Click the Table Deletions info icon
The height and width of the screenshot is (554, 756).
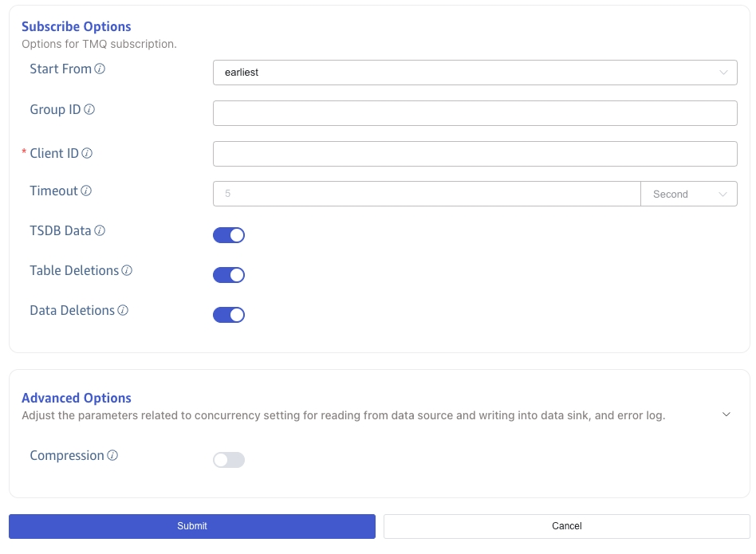(127, 271)
